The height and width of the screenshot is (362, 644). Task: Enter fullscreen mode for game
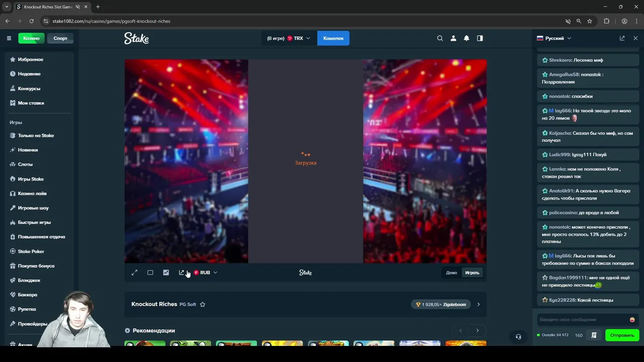(x=134, y=273)
